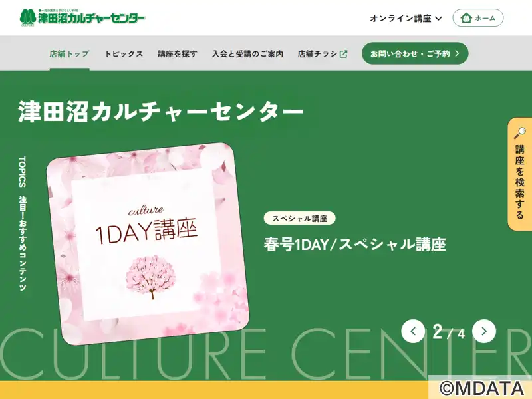The image size is (532, 399).
Task: Go to previous slide with left arrow
Action: (413, 331)
